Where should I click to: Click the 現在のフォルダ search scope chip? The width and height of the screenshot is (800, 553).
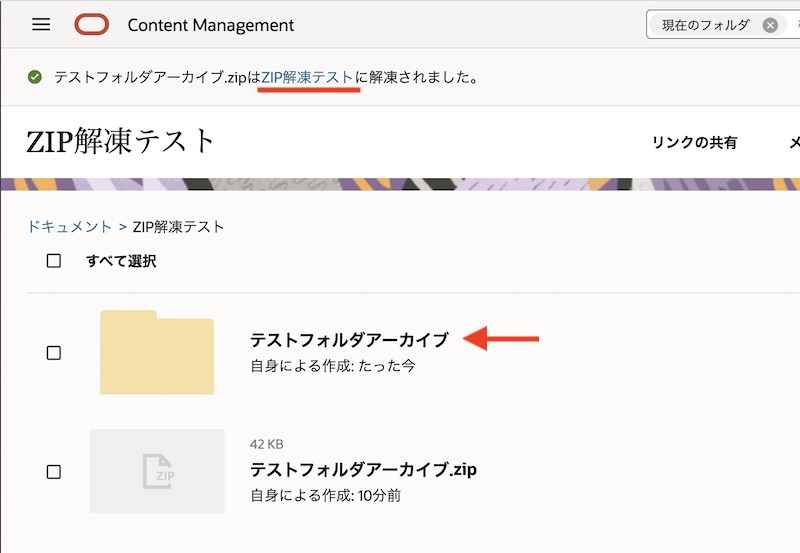[705, 25]
